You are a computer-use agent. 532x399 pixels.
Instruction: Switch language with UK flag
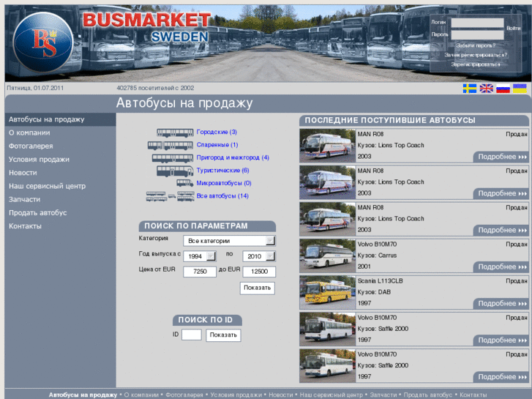pyautogui.click(x=486, y=89)
